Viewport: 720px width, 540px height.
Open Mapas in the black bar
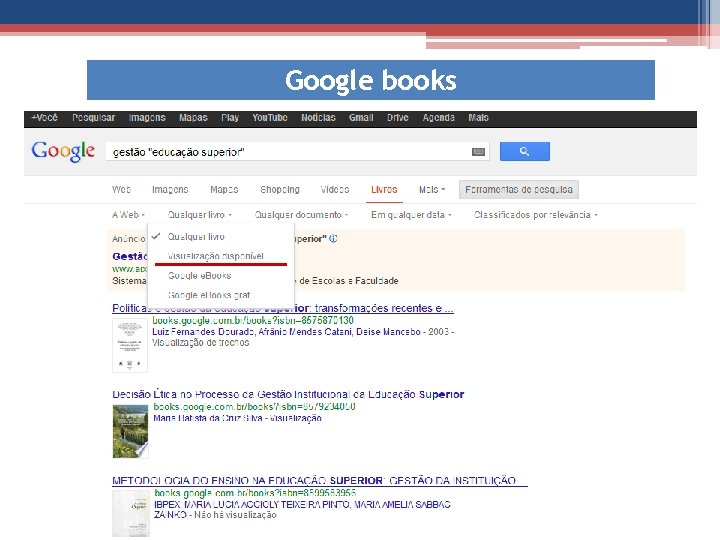[193, 118]
